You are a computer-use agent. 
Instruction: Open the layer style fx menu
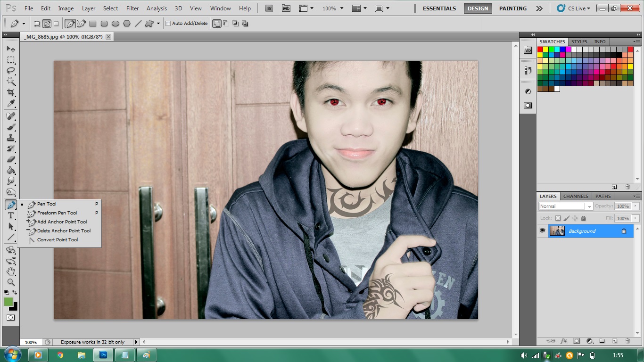click(564, 340)
